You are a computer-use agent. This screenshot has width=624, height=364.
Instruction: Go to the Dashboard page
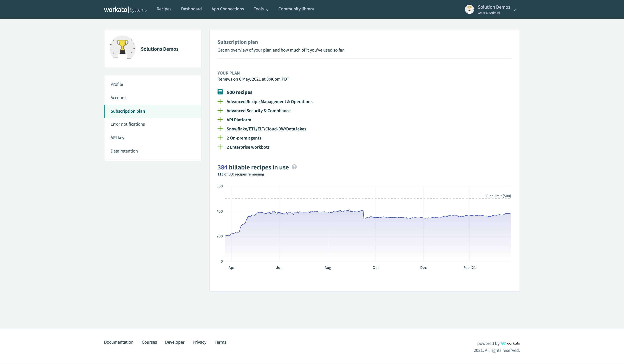[x=191, y=9]
